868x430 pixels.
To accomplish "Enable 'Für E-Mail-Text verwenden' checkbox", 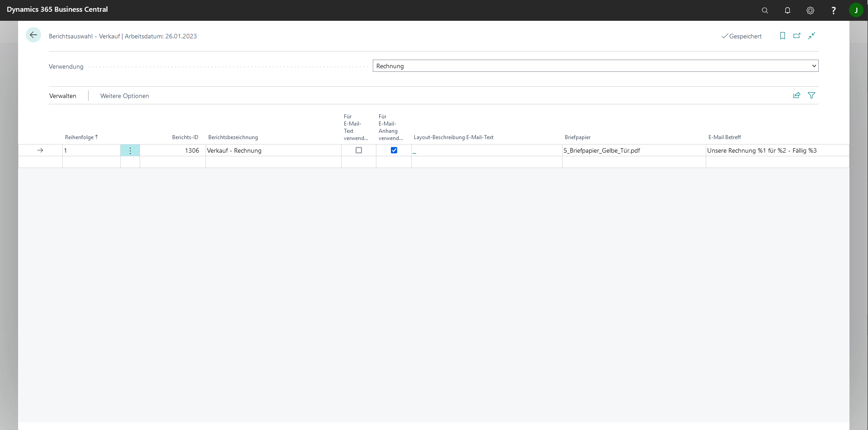I will [359, 150].
